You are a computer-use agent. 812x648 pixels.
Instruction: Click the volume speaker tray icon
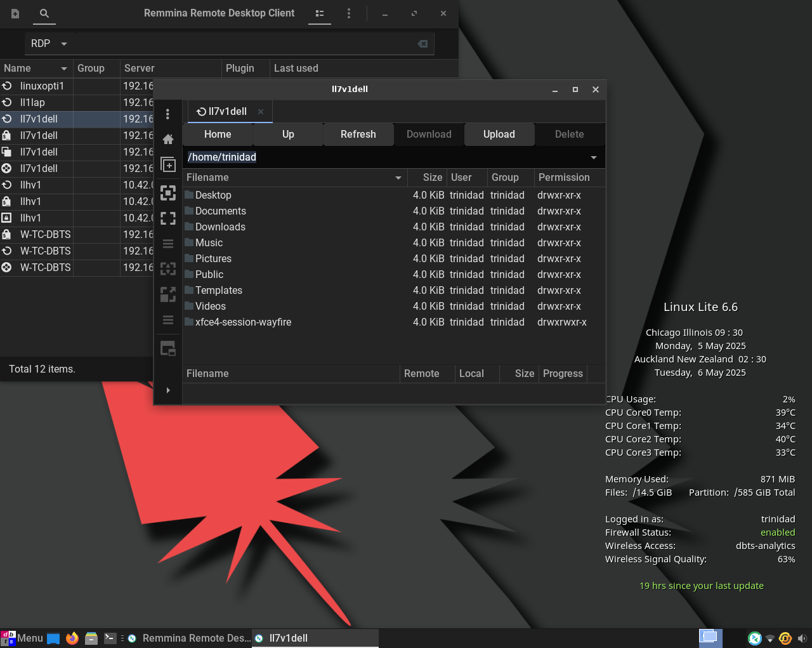pos(802,638)
